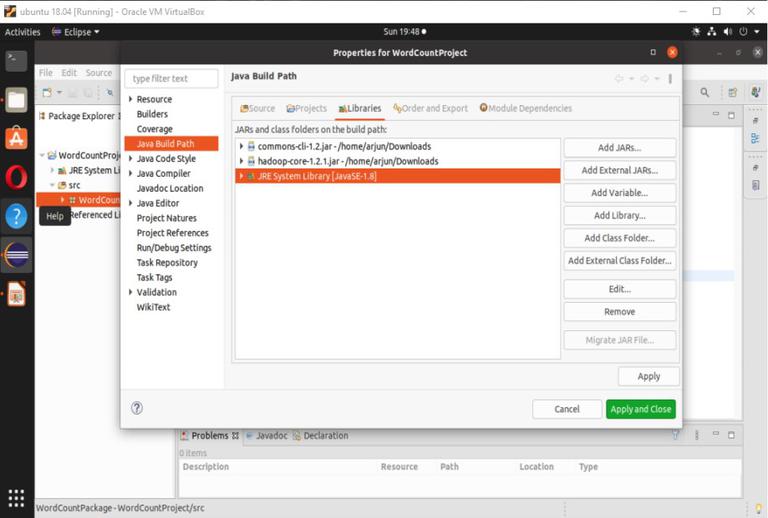This screenshot has width=768, height=518.
Task: Open the Activities overview
Action: [23, 32]
